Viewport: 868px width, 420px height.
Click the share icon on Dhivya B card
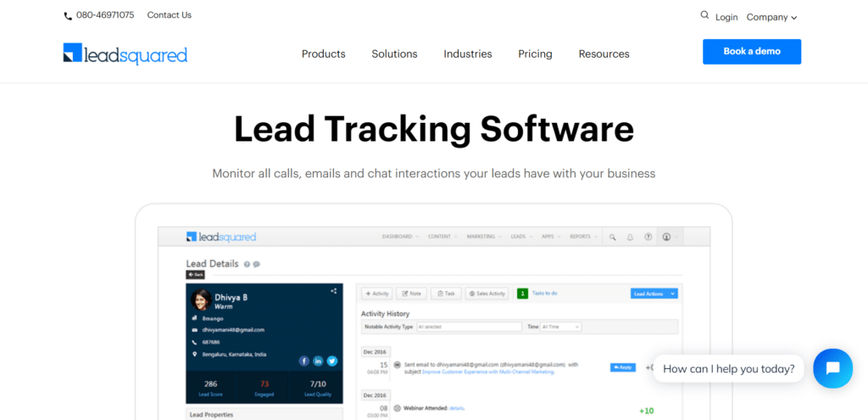coord(333,291)
